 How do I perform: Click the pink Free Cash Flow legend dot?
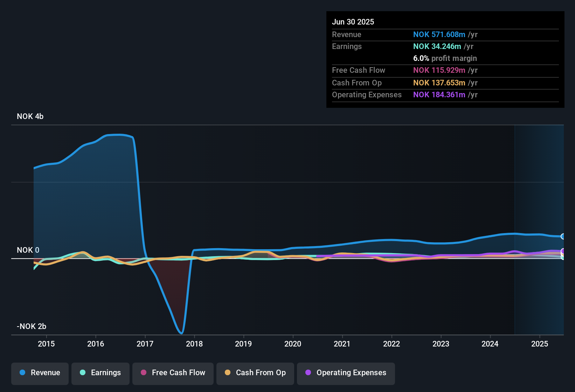tap(144, 372)
